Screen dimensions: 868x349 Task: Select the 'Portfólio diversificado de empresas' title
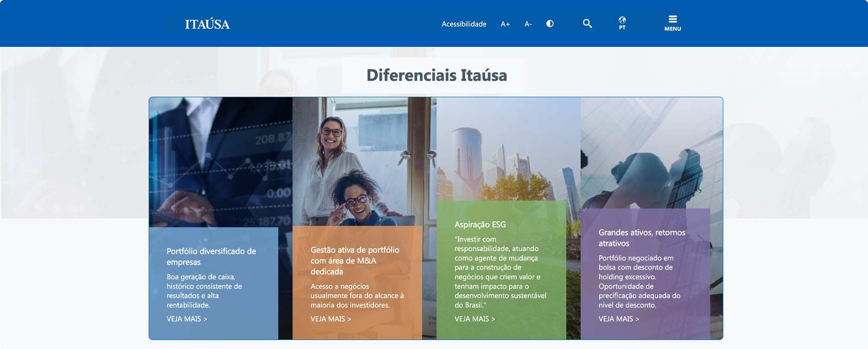tap(211, 256)
